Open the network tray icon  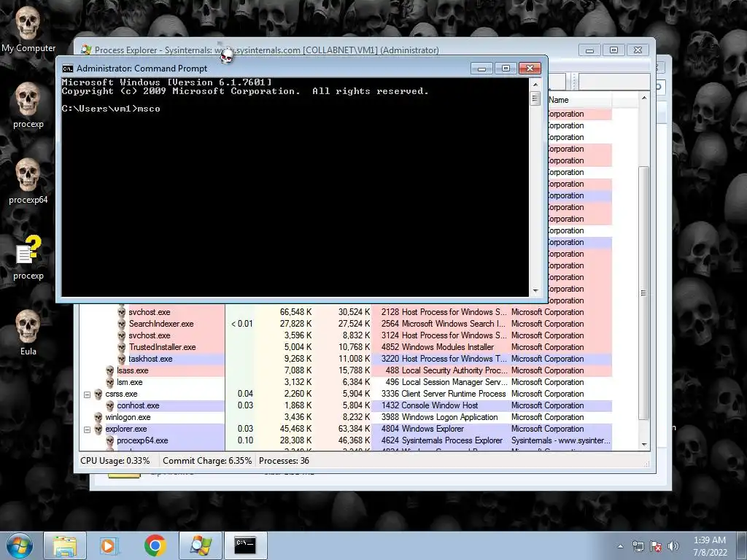[638, 546]
